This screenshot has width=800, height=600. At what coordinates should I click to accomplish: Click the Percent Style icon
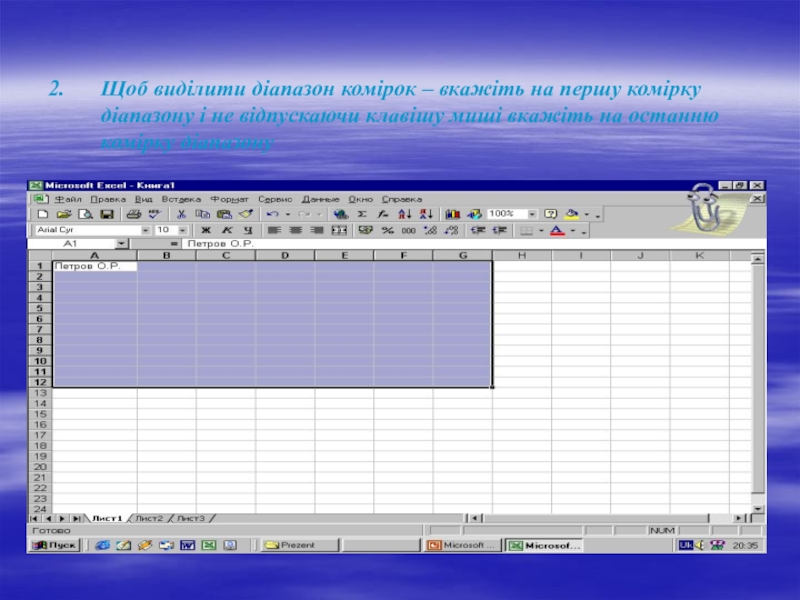[x=387, y=229]
